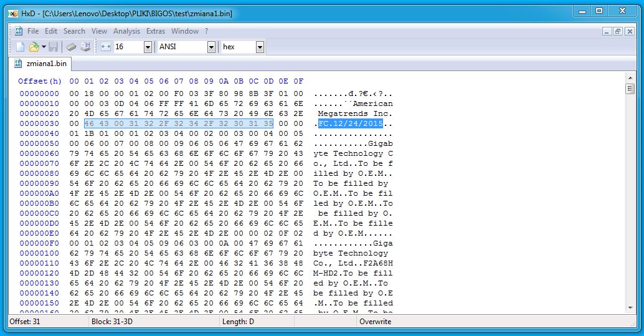
Task: Open the Window menu
Action: pyautogui.click(x=185, y=31)
